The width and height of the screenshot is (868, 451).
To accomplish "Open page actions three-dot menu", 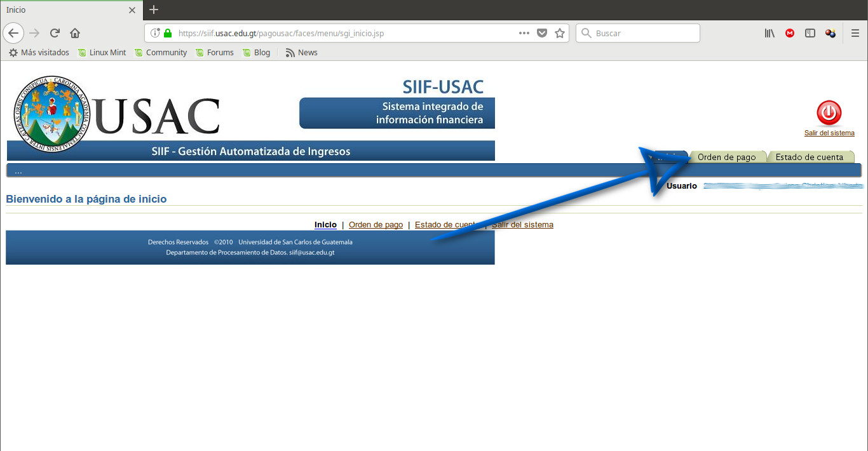I will (524, 33).
